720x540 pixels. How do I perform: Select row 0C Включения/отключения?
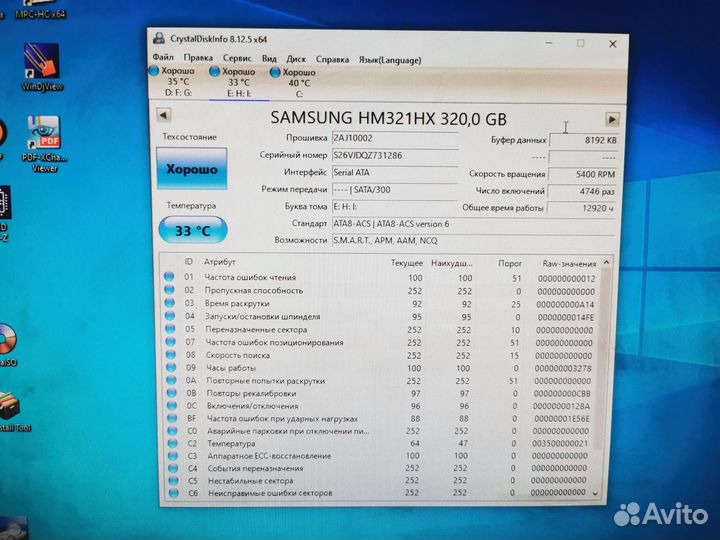[x=380, y=406]
